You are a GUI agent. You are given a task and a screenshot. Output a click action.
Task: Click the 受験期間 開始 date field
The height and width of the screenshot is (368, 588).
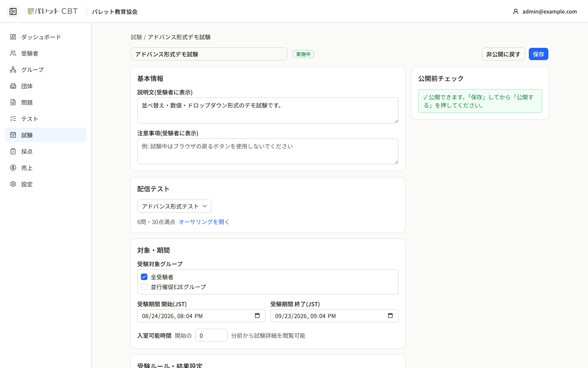201,316
